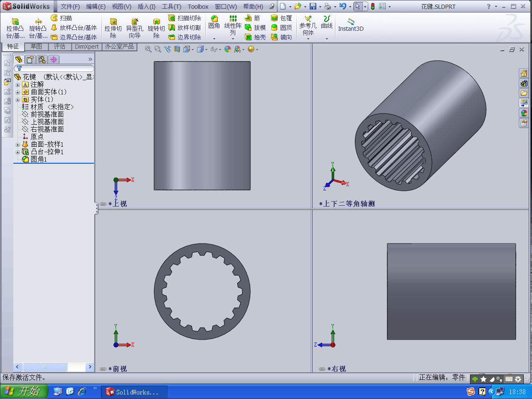Toggle the view link icon beside *上视
This screenshot has width=532, height=399.
(103, 204)
